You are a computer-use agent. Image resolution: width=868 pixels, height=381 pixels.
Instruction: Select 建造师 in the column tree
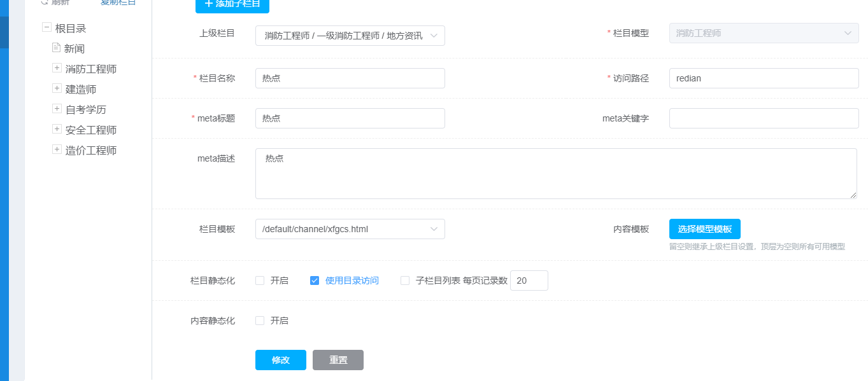(x=81, y=89)
